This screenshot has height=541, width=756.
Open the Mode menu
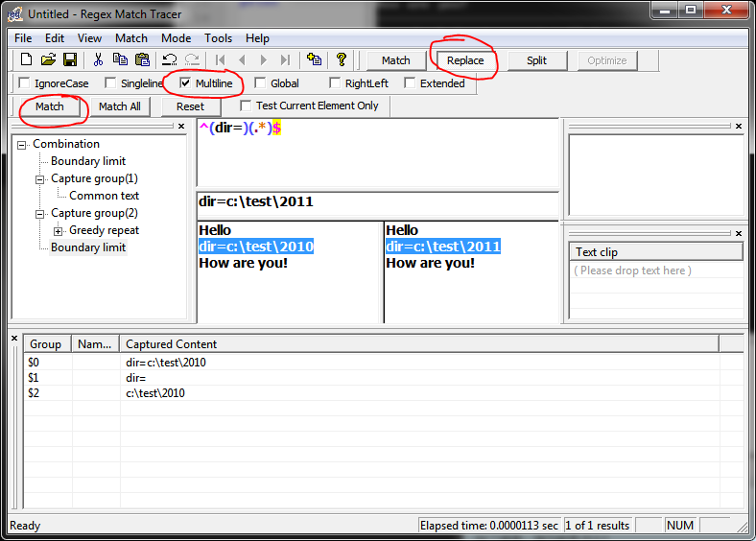[x=176, y=38]
